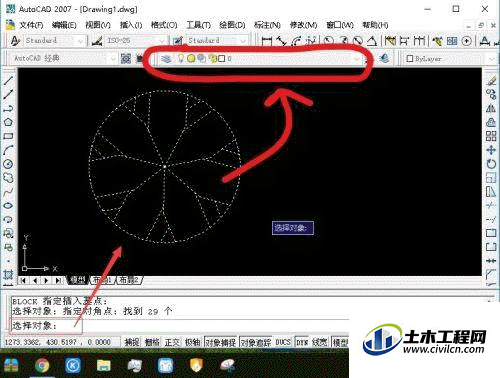This screenshot has width=500, height=378.
Task: Toggle 捕捉 snap mode in status bar
Action: coord(132,342)
